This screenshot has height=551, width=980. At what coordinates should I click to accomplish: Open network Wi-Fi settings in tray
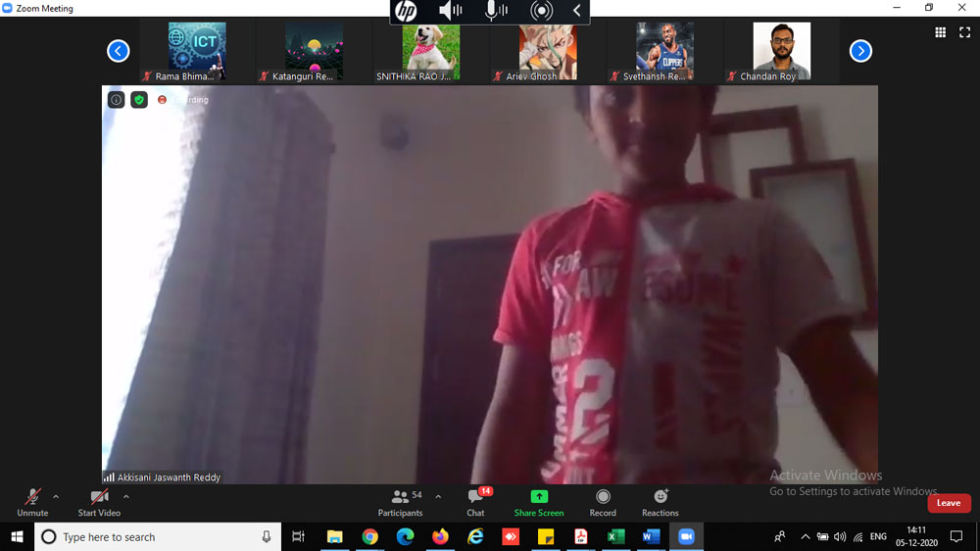coord(858,536)
